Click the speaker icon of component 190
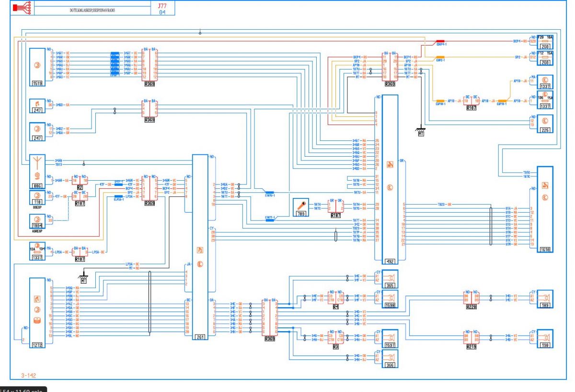 coord(545,337)
